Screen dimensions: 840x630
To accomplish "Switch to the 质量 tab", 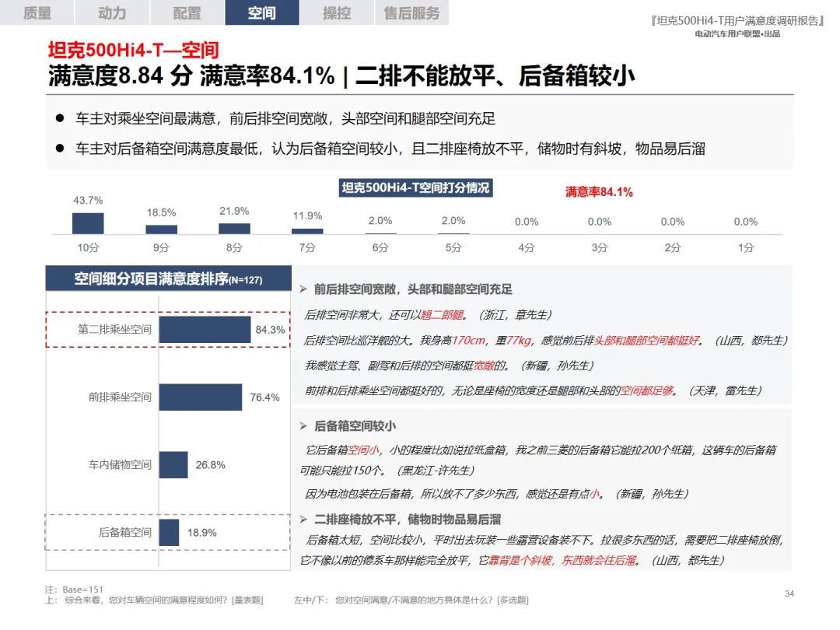I will coord(37,12).
